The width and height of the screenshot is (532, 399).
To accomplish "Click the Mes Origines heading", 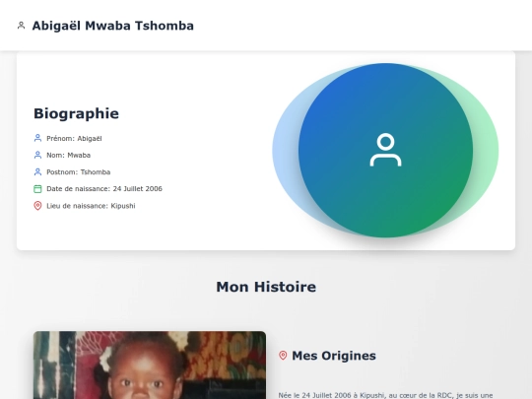I will (334, 356).
